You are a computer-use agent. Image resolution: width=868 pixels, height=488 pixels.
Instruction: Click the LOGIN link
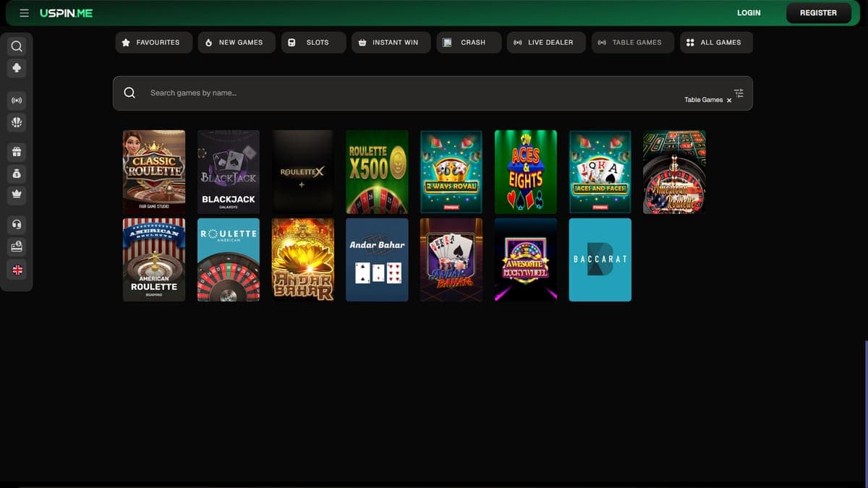tap(749, 13)
